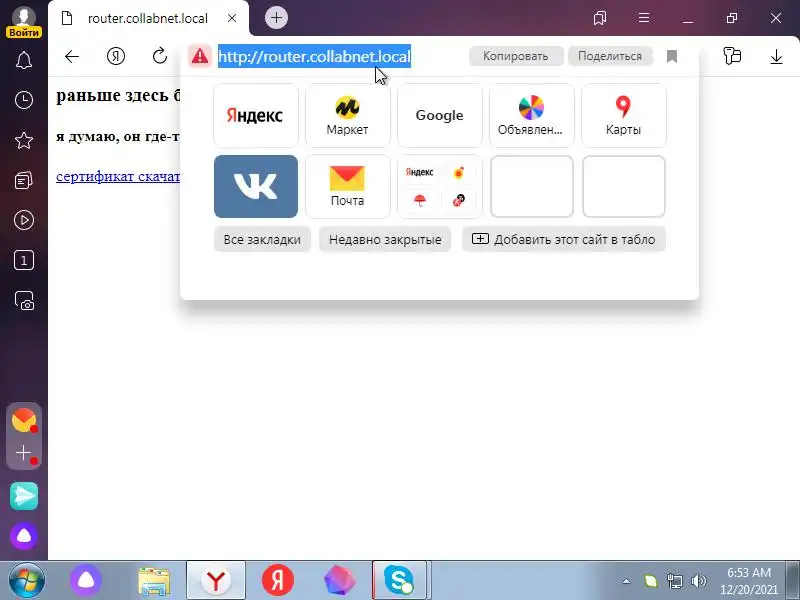Bookmark this page with flag icon
This screenshot has width=800, height=600.
[x=672, y=56]
